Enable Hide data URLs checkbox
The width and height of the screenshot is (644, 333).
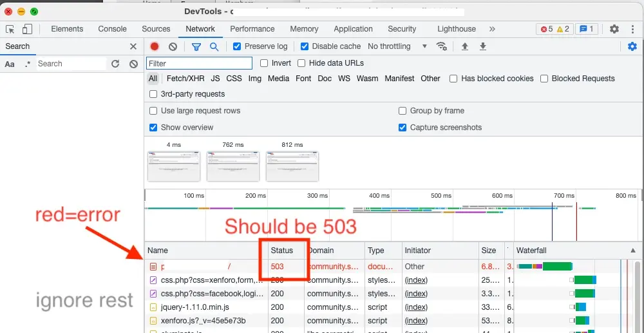pyautogui.click(x=301, y=63)
